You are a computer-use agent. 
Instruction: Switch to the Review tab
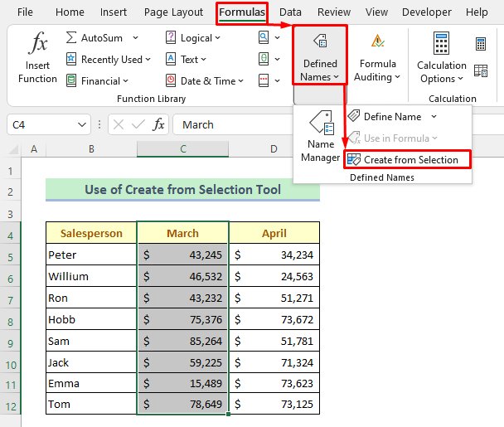334,12
